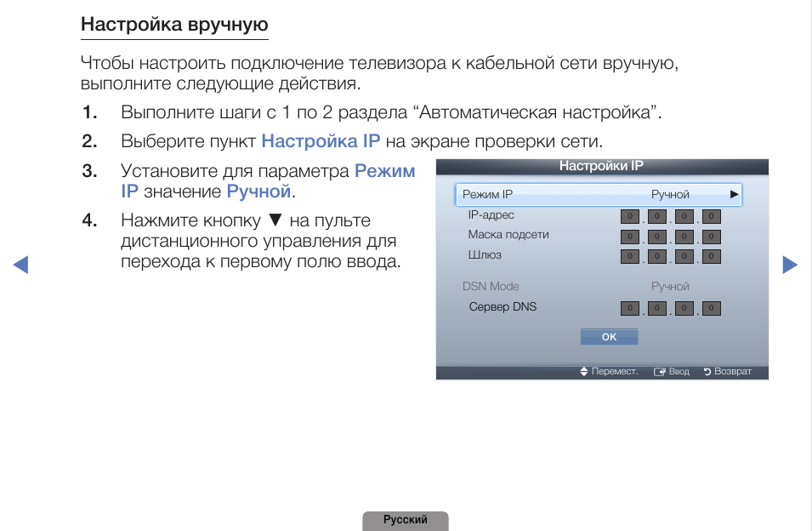Select the Режим IP row value Ручной

point(670,195)
